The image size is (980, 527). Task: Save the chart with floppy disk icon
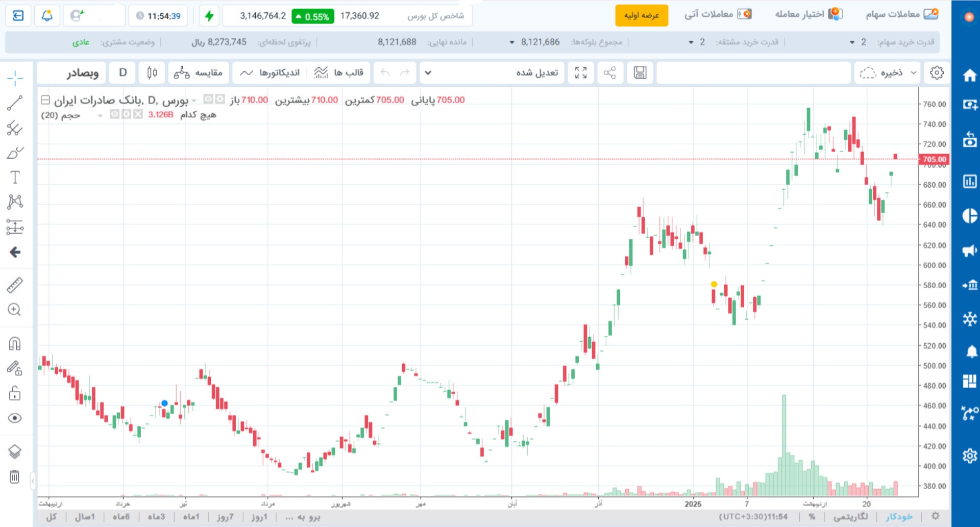(x=640, y=73)
